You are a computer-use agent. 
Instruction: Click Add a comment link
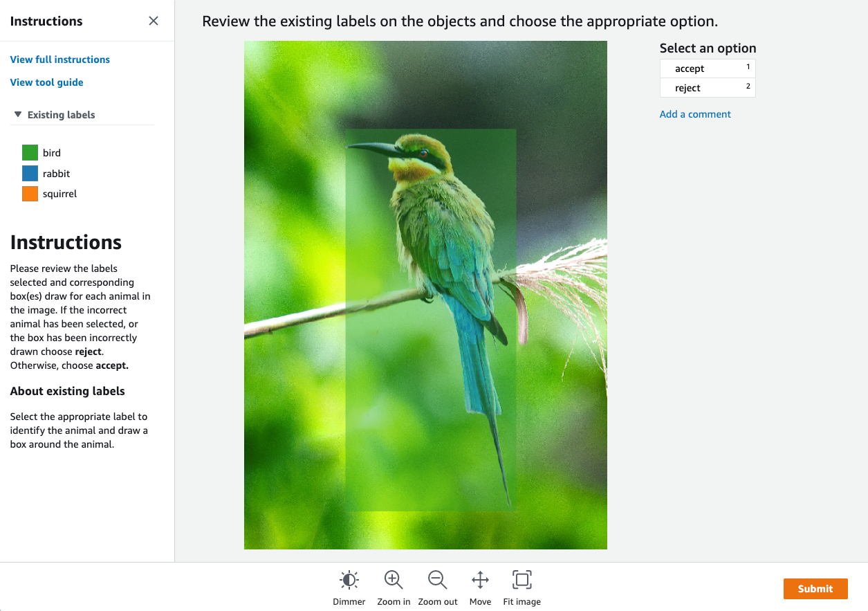[x=695, y=114]
